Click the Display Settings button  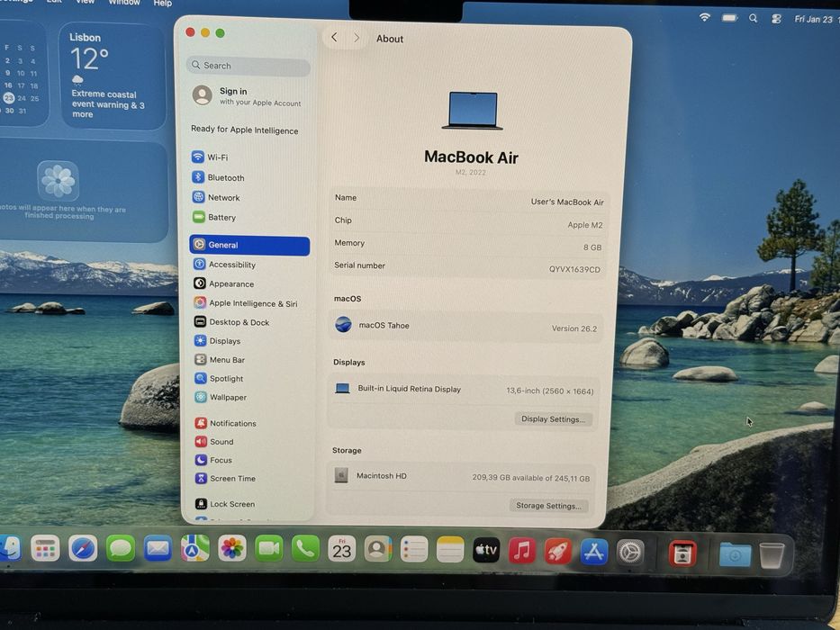pos(554,418)
